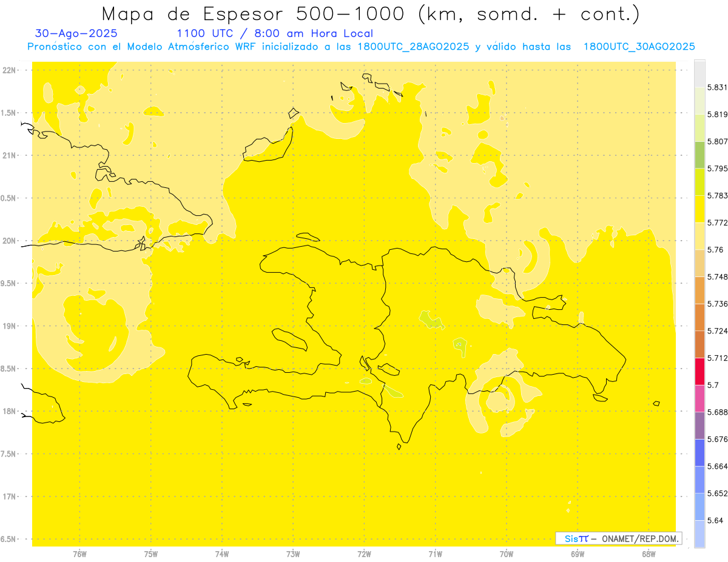Click the 22N latitude axis label
728x562 pixels.
pyautogui.click(x=9, y=70)
